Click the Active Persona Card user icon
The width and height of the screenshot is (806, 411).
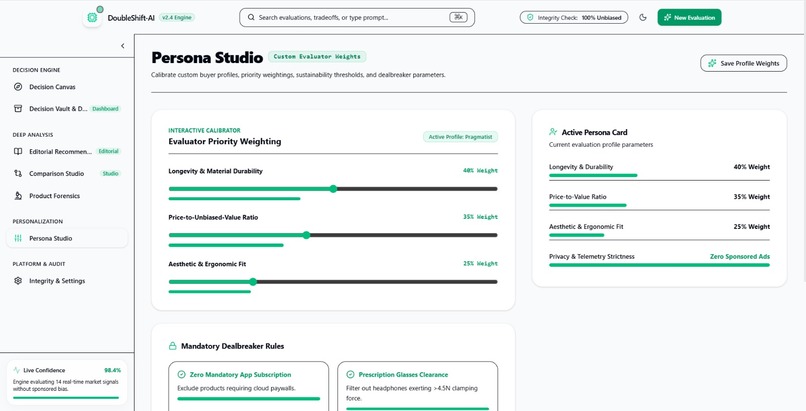pos(553,132)
